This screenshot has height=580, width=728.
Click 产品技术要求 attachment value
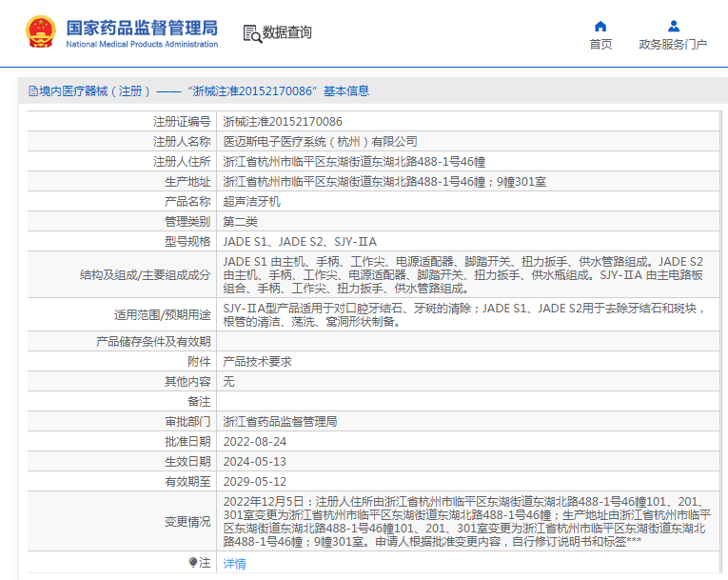(x=257, y=362)
